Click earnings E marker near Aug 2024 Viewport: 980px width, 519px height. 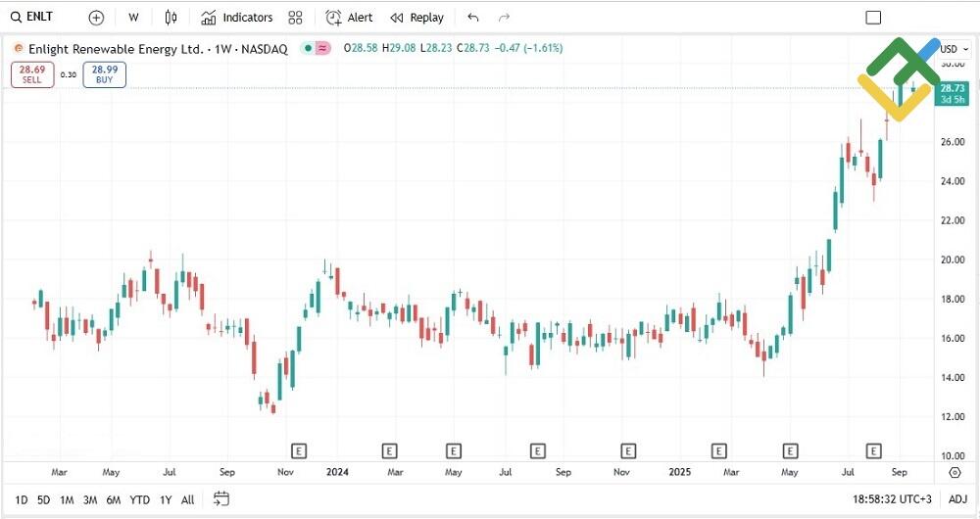click(537, 450)
